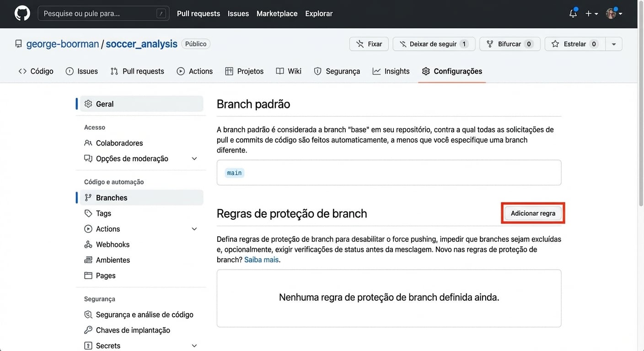644x351 pixels.
Task: Select the Configurações tab
Action: click(452, 71)
